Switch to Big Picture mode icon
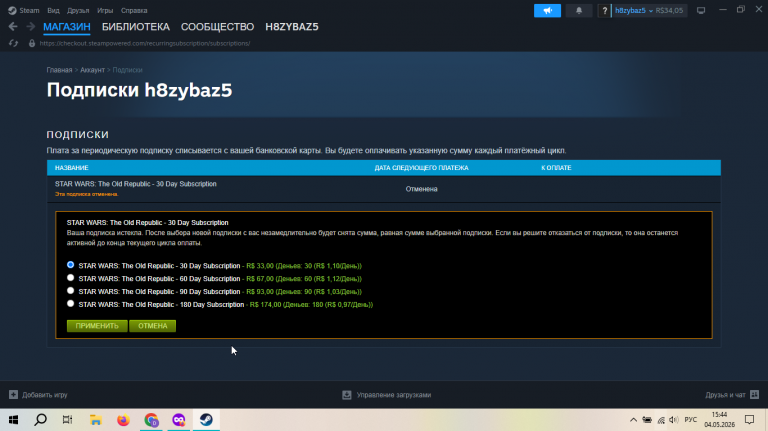The width and height of the screenshot is (768, 431). pyautogui.click(x=701, y=10)
